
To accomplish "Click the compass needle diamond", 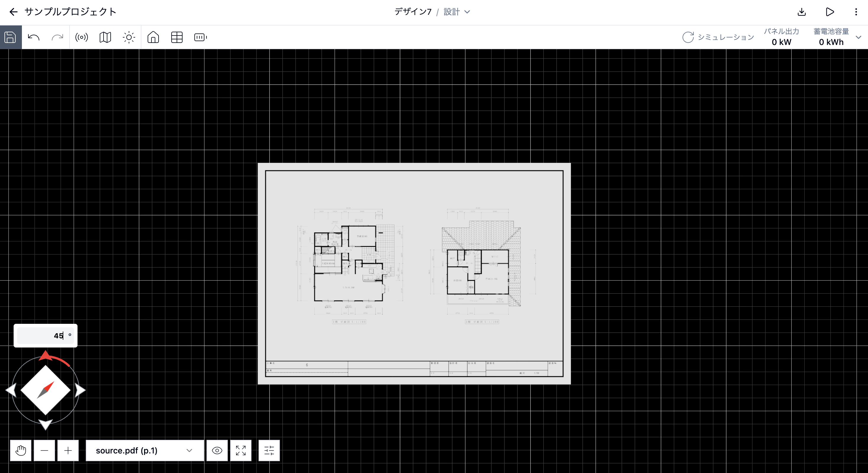I will click(46, 390).
